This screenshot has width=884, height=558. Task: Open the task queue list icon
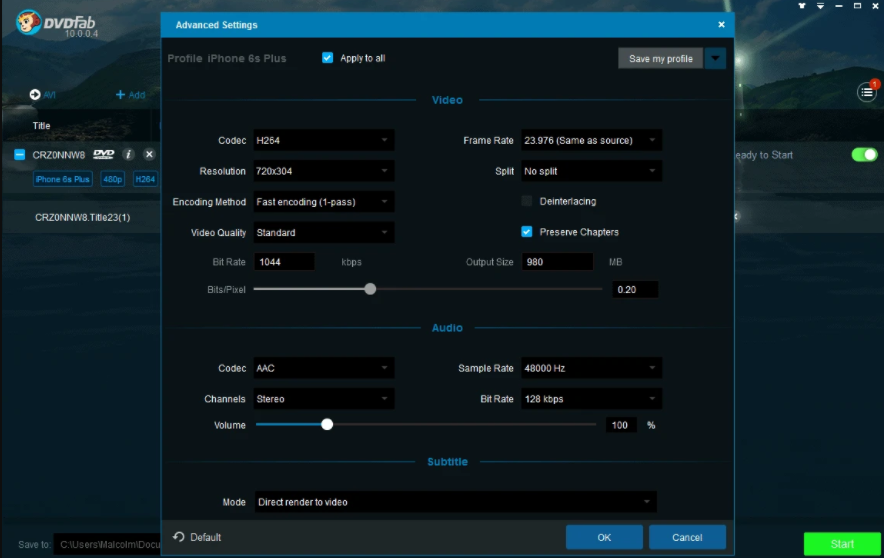(866, 93)
